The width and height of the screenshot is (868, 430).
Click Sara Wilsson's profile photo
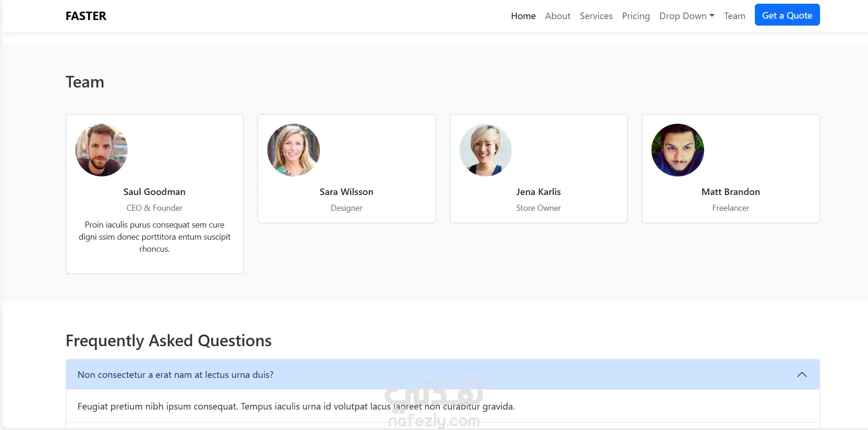tap(293, 150)
